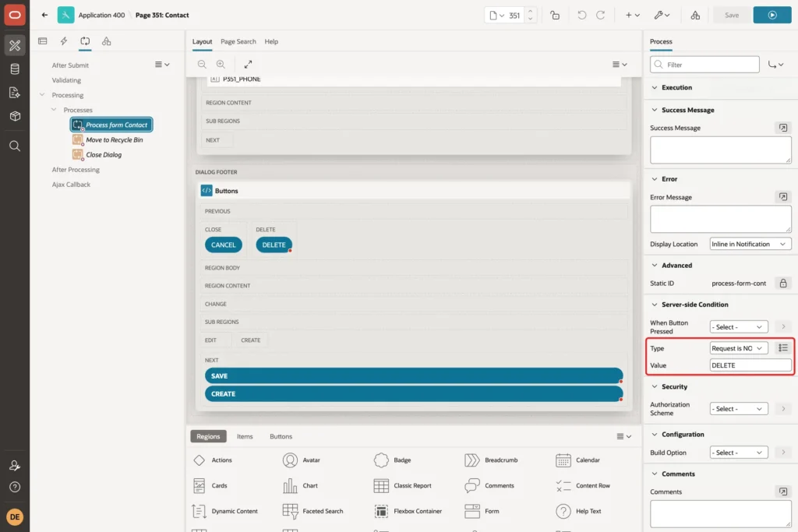Screen dimensions: 798x532
Task: Open the help icon in the left sidebar
Action: pos(15,488)
